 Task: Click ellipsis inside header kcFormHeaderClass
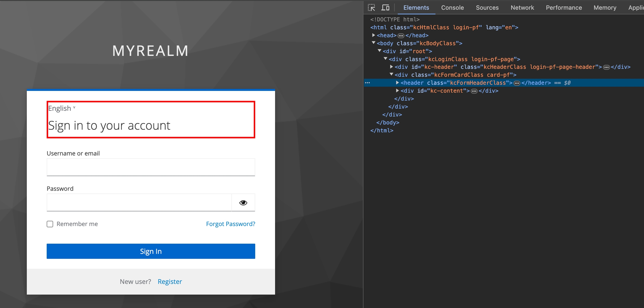517,83
